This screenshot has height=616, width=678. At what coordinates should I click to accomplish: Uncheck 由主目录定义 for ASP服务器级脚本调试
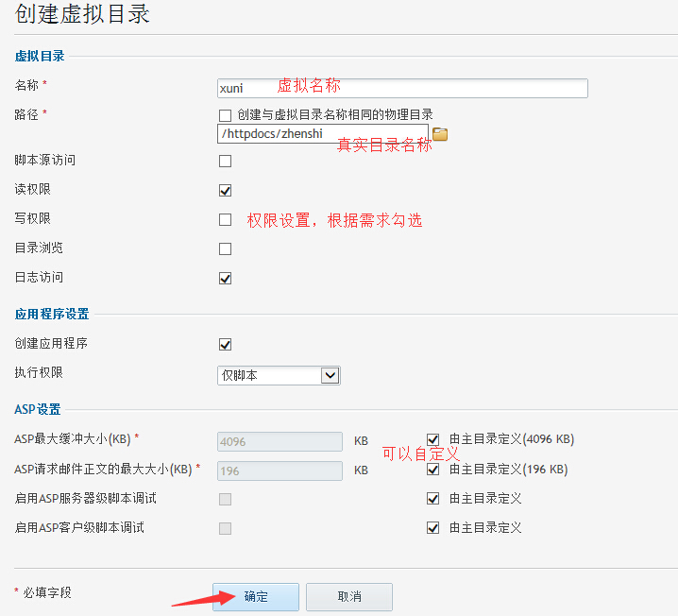click(x=433, y=499)
